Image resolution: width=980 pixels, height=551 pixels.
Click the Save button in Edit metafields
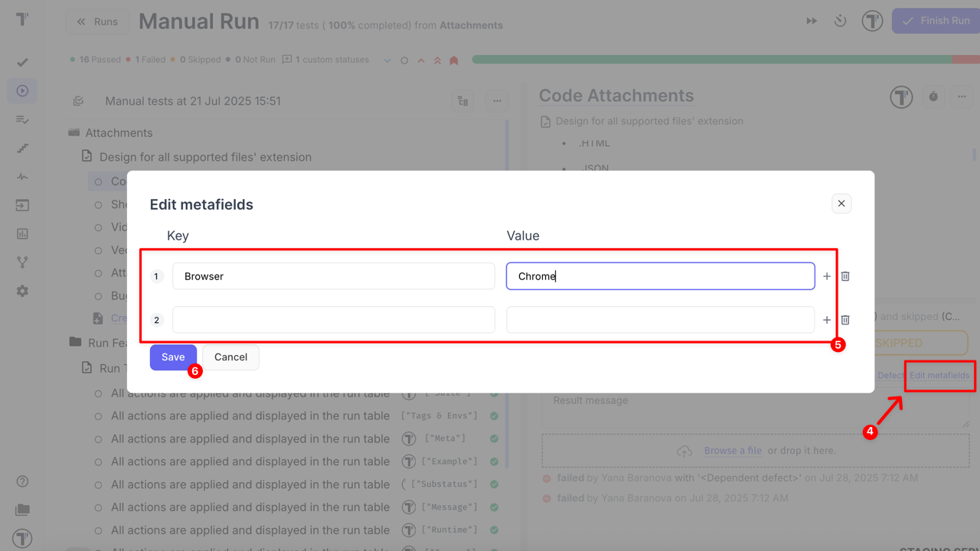pos(173,357)
